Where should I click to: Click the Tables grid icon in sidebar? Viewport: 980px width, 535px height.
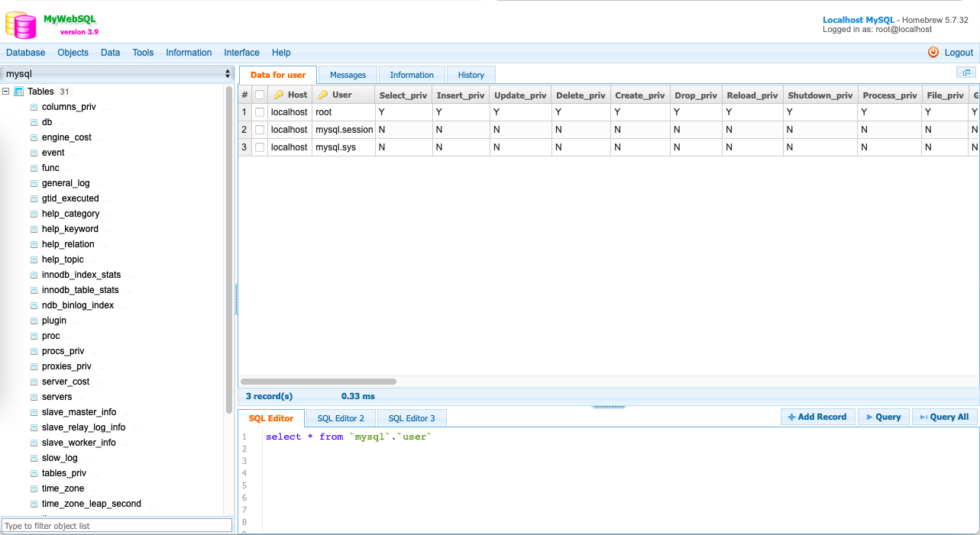pos(18,91)
